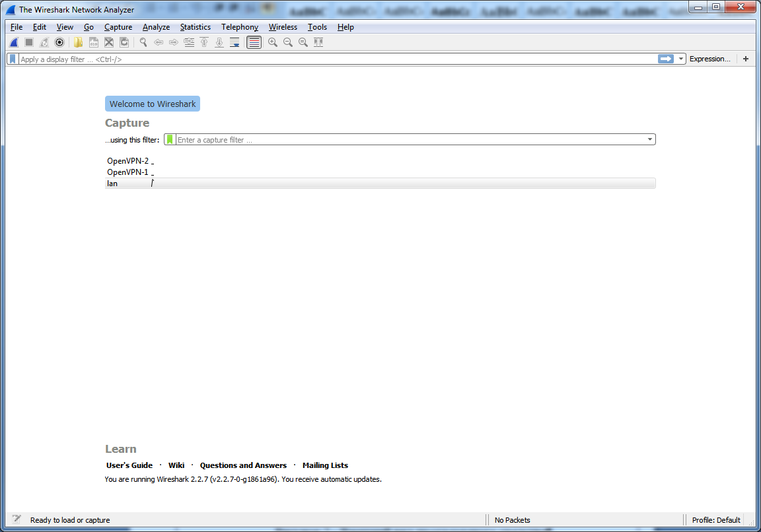
Task: Click Ready to load or capture text
Action: click(x=70, y=520)
